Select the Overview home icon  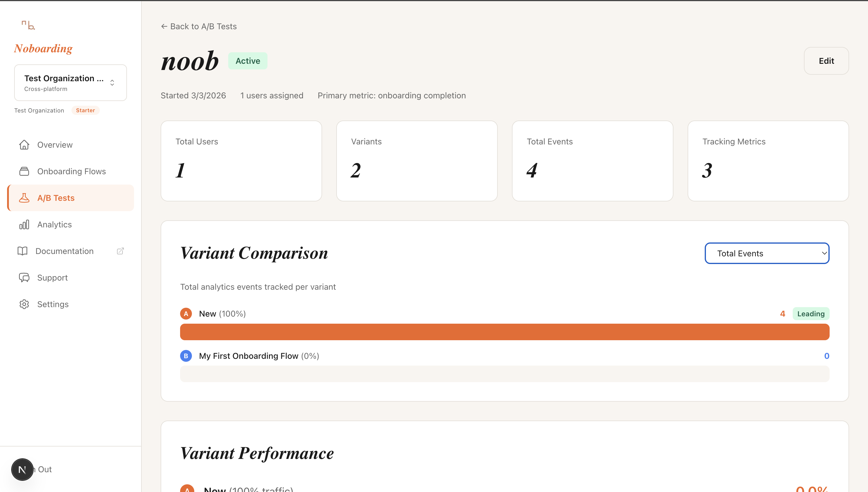[24, 145]
